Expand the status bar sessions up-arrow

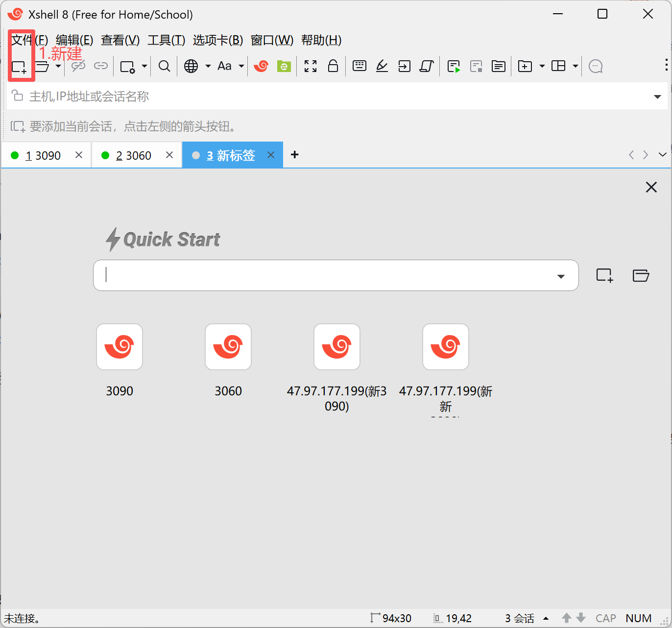pos(546,618)
